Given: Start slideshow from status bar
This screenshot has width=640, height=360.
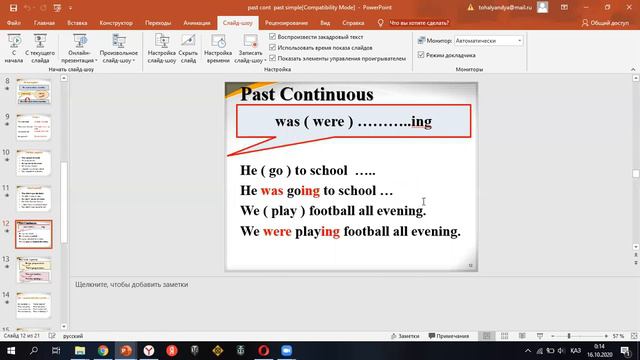Looking at the screenshot, I should (540, 336).
